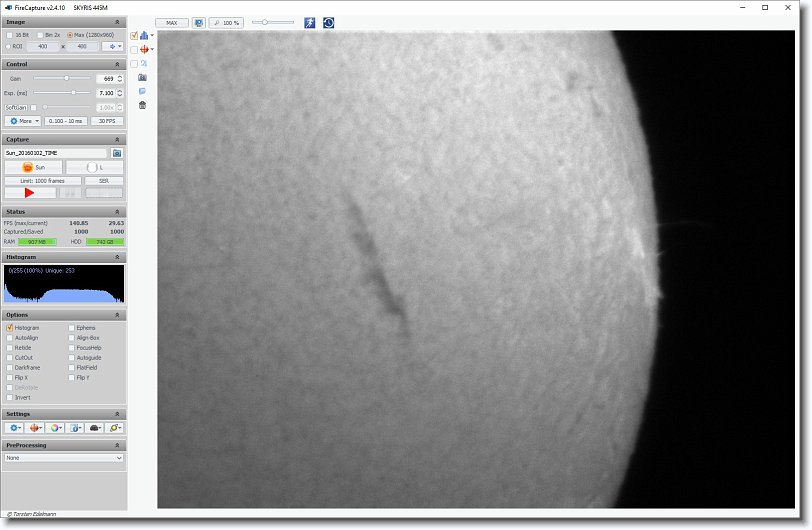Open the planet orbit settings icon
Screen dimensions: 812x530
coord(115,428)
